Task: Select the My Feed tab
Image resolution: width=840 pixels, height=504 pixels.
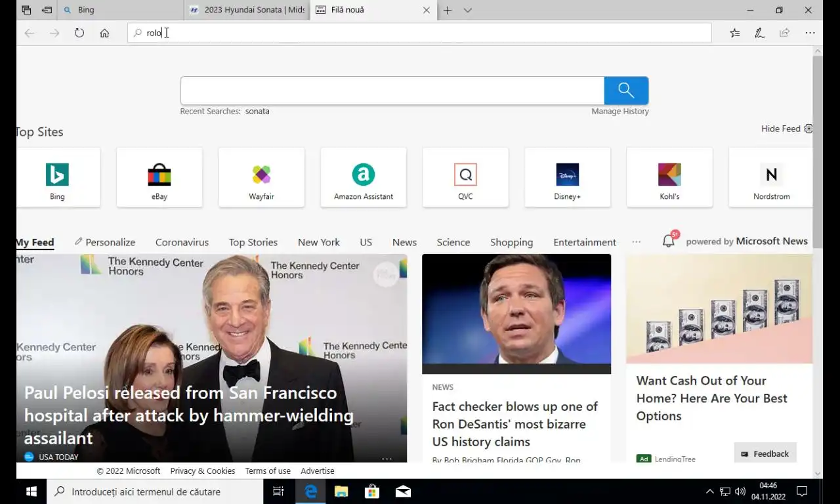Action: (35, 242)
